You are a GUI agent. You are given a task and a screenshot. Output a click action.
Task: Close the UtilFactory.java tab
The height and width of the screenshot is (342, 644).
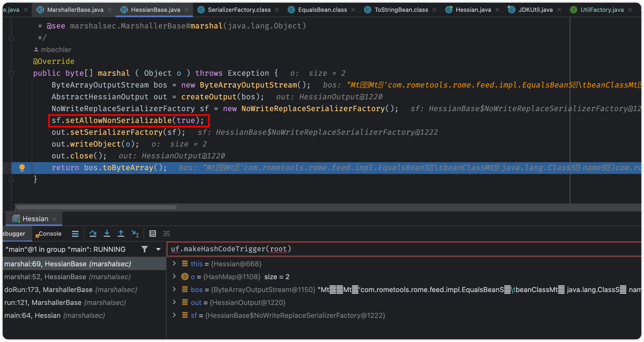pyautogui.click(x=630, y=10)
